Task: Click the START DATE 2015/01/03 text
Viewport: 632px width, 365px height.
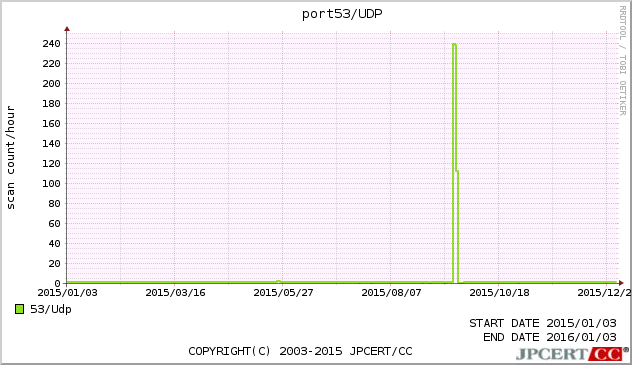Action: [x=543, y=323]
